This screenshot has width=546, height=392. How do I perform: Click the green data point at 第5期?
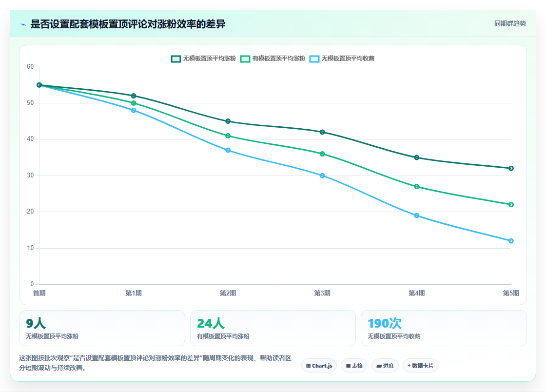511,205
